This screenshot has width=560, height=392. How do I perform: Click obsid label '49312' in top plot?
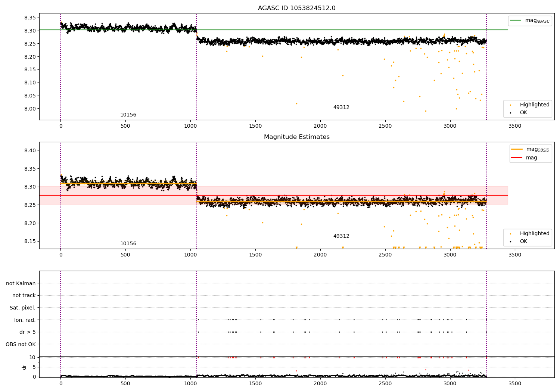(341, 107)
